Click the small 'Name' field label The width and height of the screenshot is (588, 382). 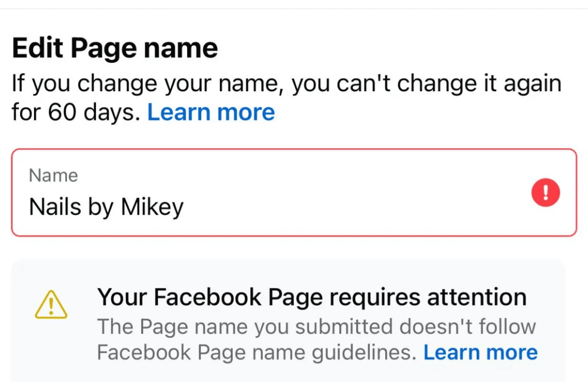pyautogui.click(x=54, y=175)
